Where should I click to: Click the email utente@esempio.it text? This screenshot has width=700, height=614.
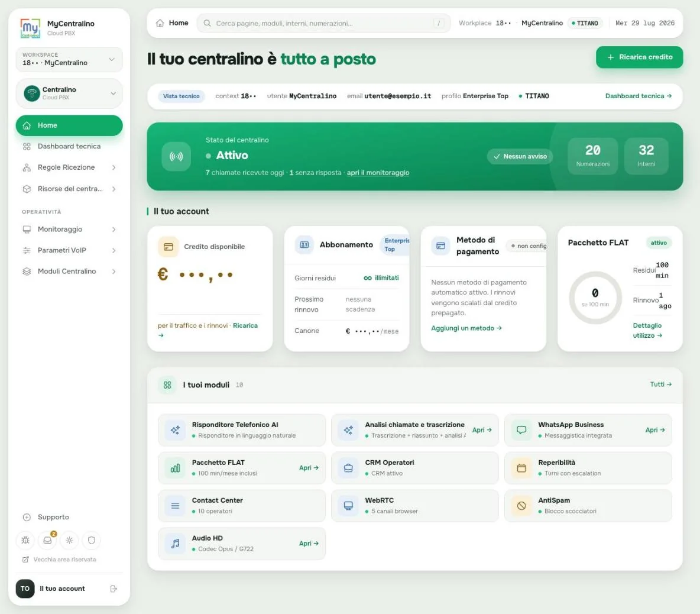[397, 96]
